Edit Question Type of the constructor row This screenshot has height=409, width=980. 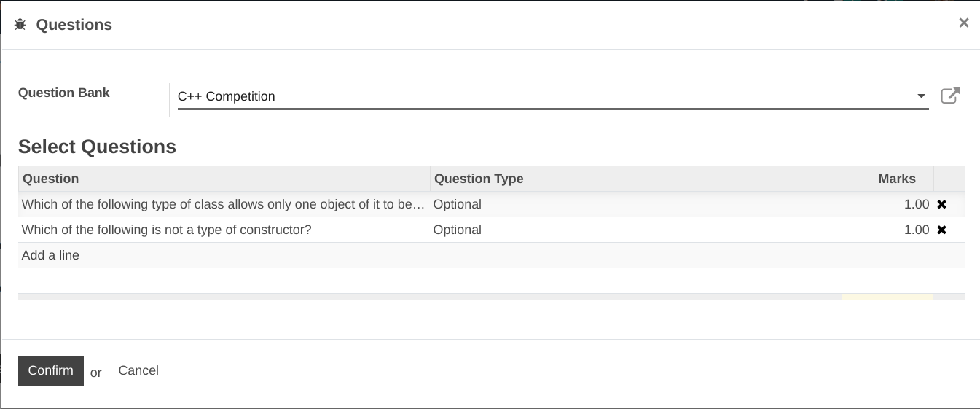point(458,230)
